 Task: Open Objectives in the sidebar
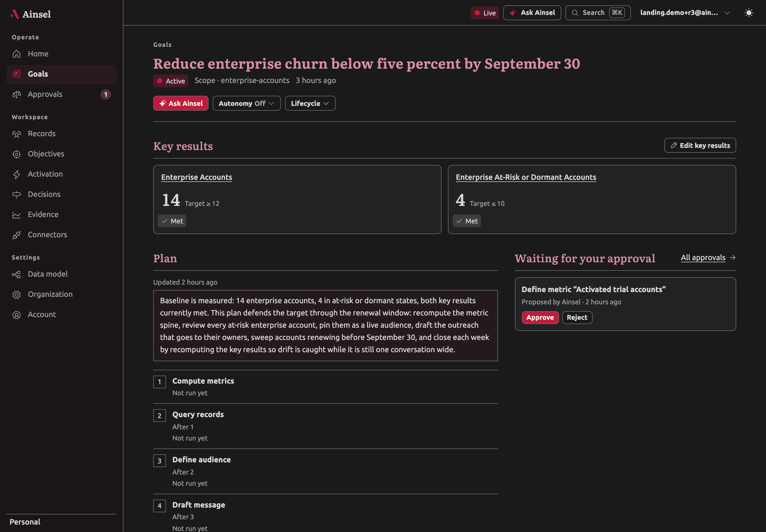tap(61, 154)
